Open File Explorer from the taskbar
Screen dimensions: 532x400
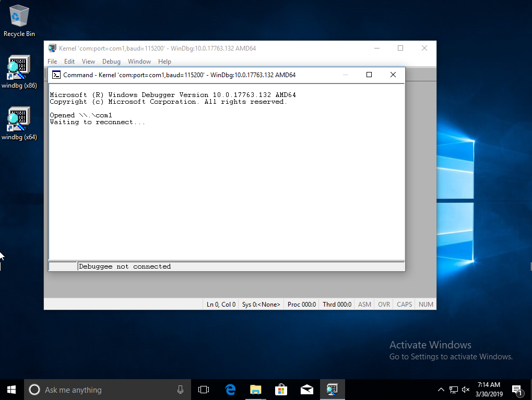[255, 390]
